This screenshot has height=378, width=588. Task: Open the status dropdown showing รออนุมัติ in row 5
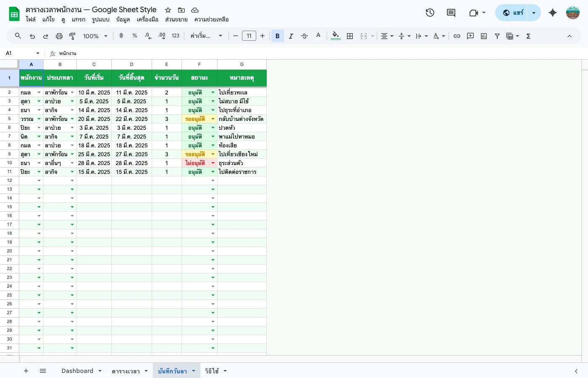click(x=213, y=119)
